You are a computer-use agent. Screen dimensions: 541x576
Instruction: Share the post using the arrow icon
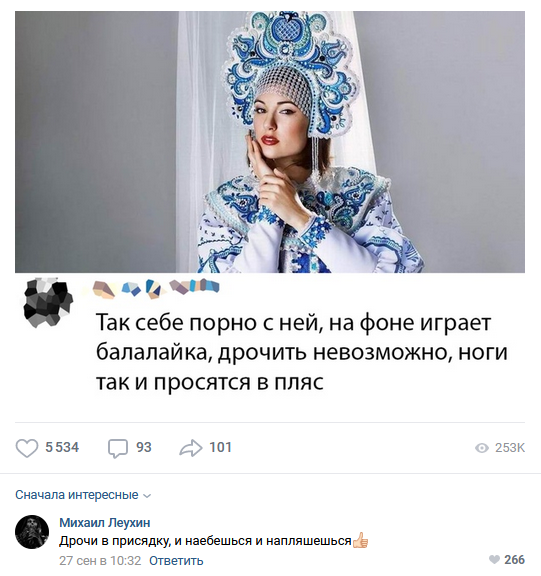point(191,448)
